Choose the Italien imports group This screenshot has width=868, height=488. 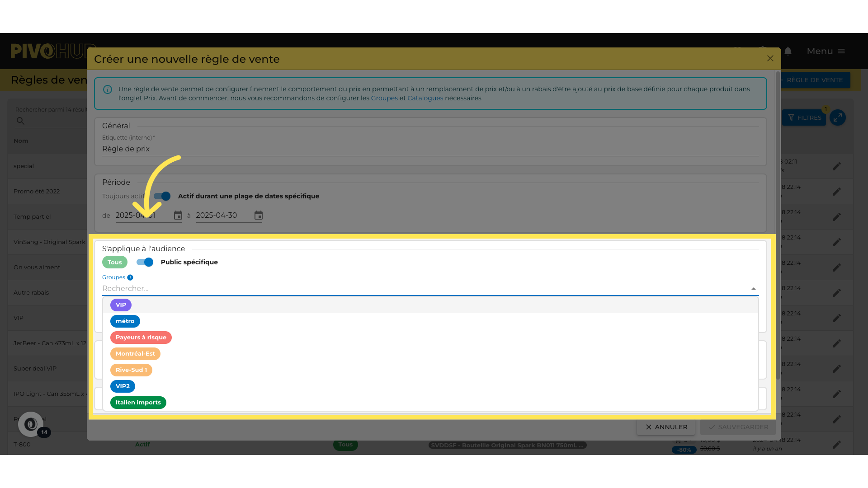pyautogui.click(x=138, y=403)
